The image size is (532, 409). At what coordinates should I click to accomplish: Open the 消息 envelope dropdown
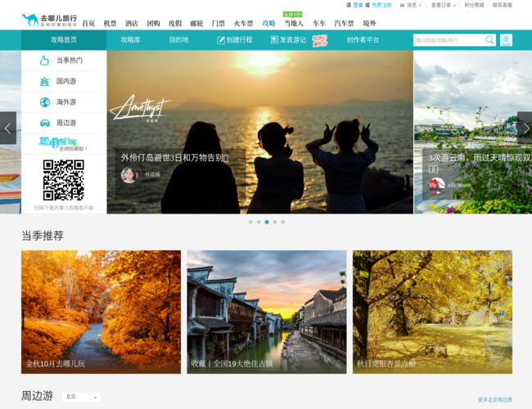click(x=411, y=5)
